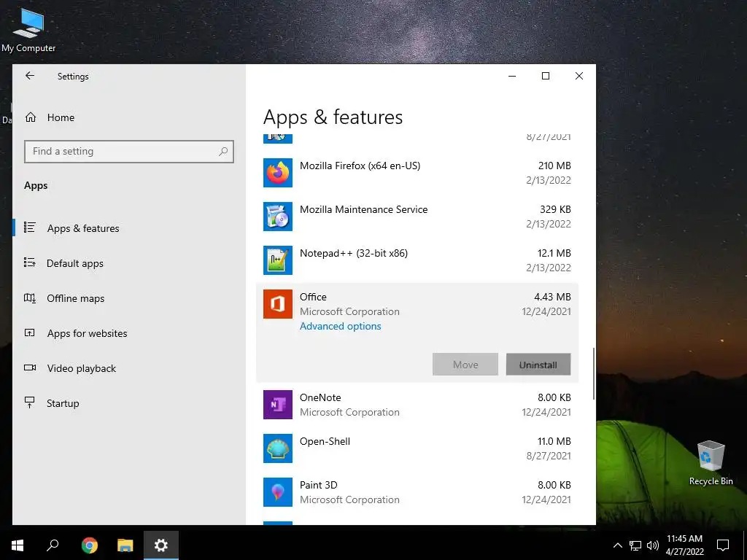Click the app list vertical scrollbar
This screenshot has height=560, width=747.
pyautogui.click(x=594, y=374)
